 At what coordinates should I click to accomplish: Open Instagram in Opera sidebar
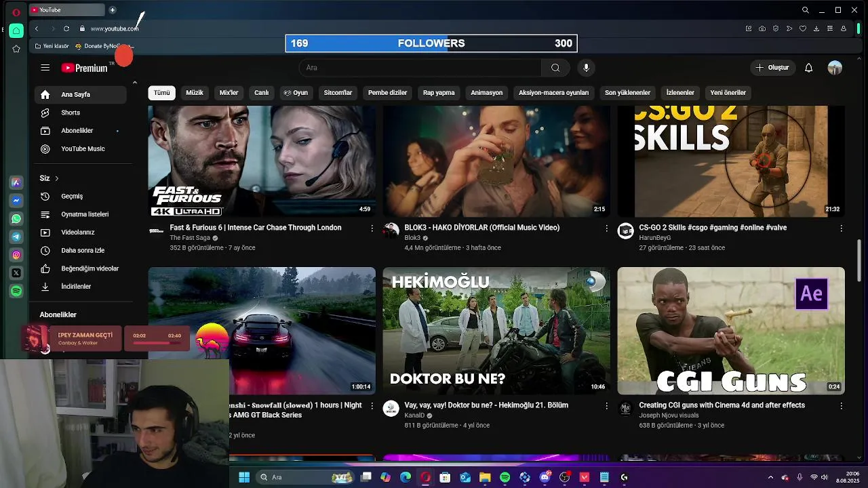[x=16, y=255]
